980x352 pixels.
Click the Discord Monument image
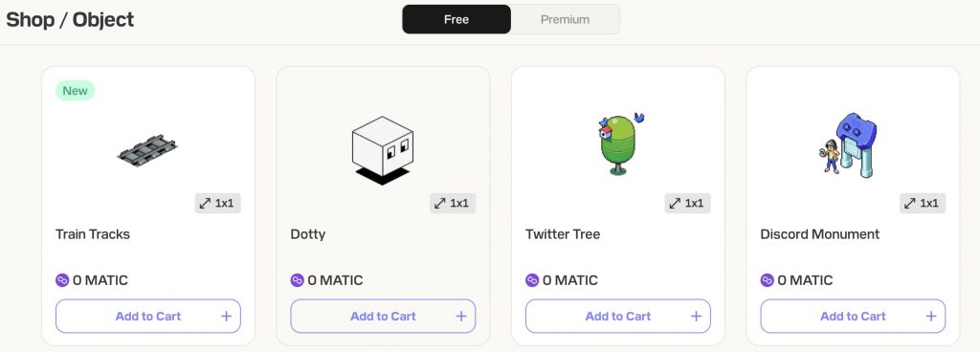pos(848,144)
